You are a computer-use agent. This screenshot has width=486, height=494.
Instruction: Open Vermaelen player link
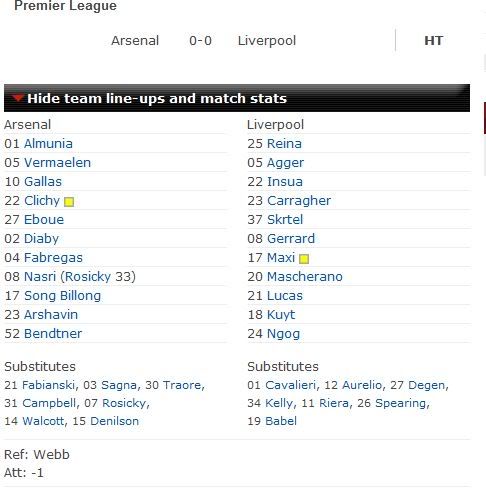pos(57,163)
